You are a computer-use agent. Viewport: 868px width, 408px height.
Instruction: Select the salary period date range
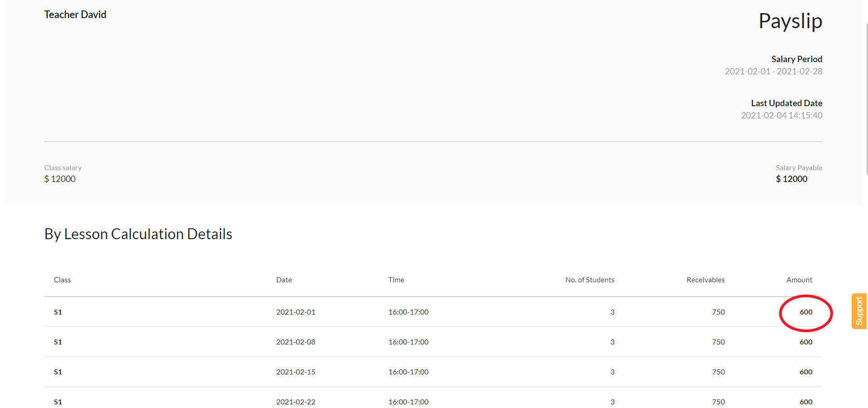pyautogui.click(x=773, y=71)
